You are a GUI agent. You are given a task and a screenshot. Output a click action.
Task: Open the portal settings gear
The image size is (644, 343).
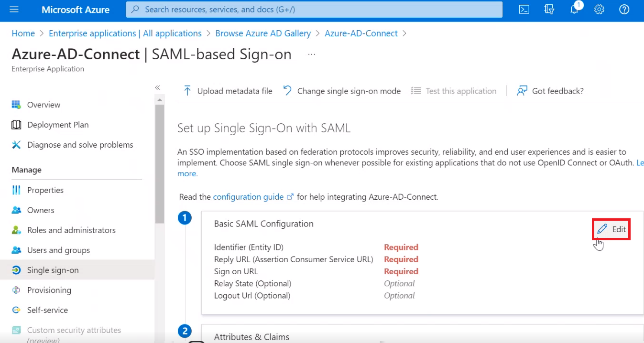click(x=600, y=10)
